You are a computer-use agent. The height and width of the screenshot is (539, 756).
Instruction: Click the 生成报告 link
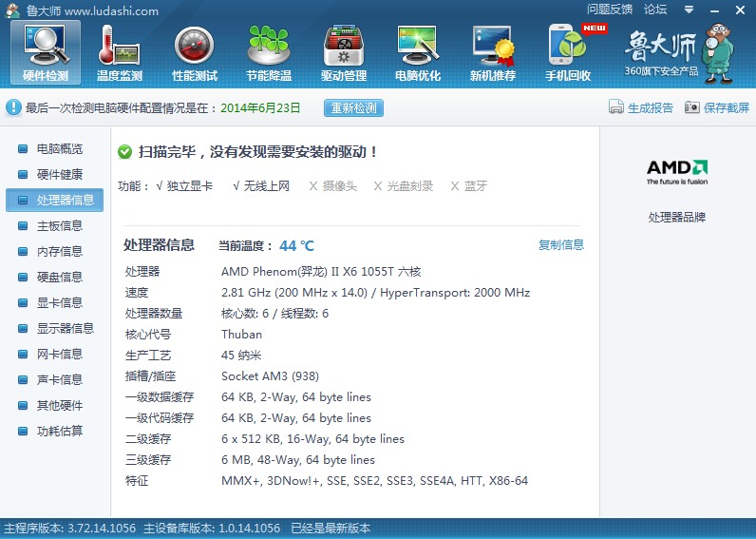pos(650,107)
